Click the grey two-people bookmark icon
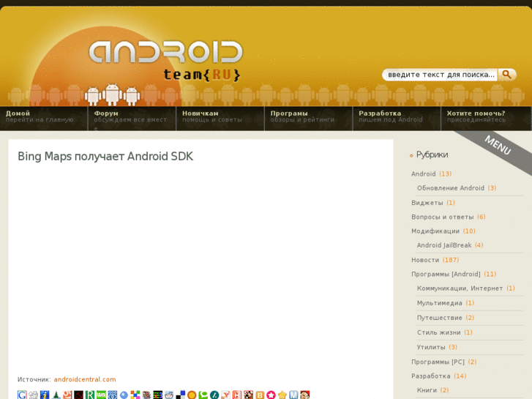532x399 pixels. pyautogui.click(x=33, y=395)
